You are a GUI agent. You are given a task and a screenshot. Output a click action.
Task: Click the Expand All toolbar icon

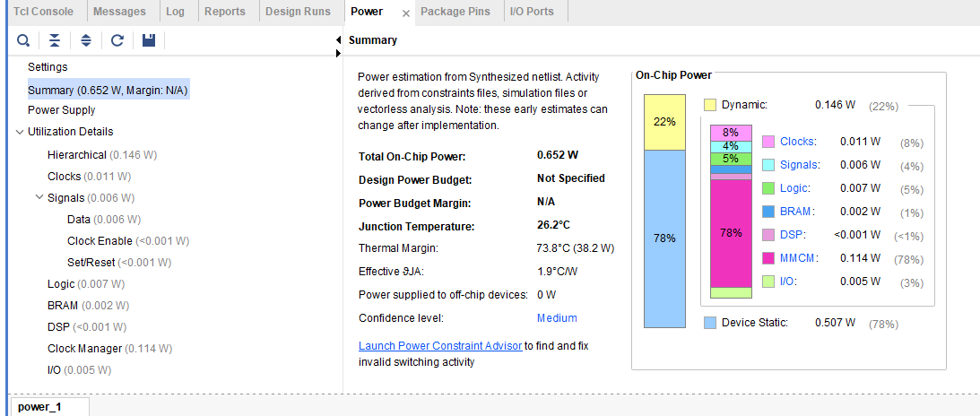(x=86, y=40)
